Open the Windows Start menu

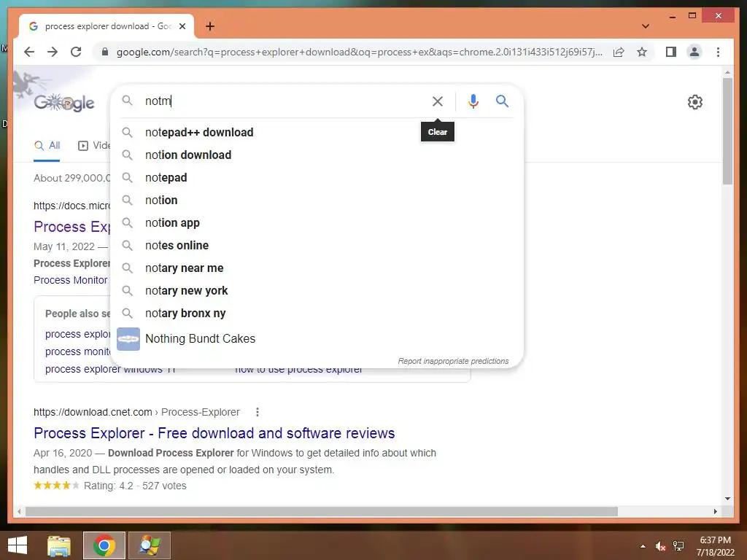click(18, 545)
